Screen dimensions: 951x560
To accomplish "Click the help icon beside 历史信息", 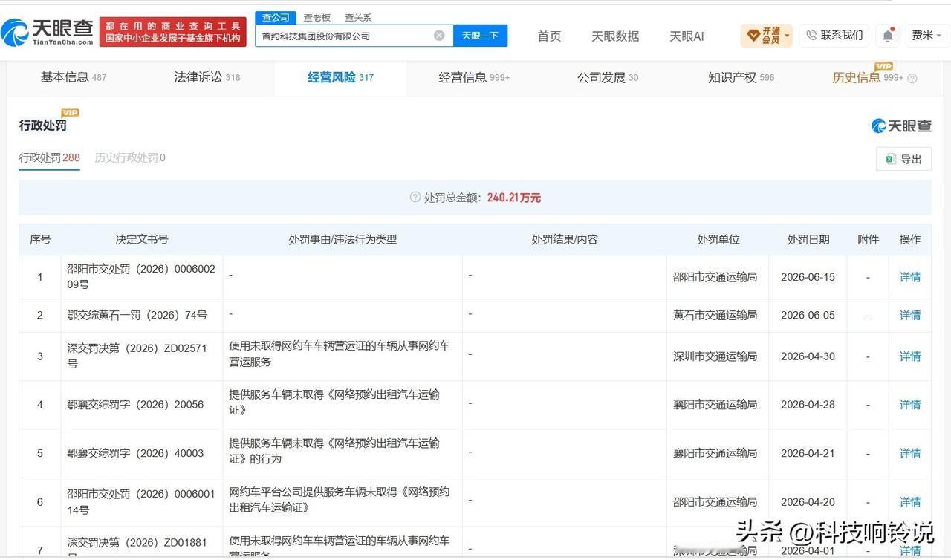I will [x=912, y=78].
